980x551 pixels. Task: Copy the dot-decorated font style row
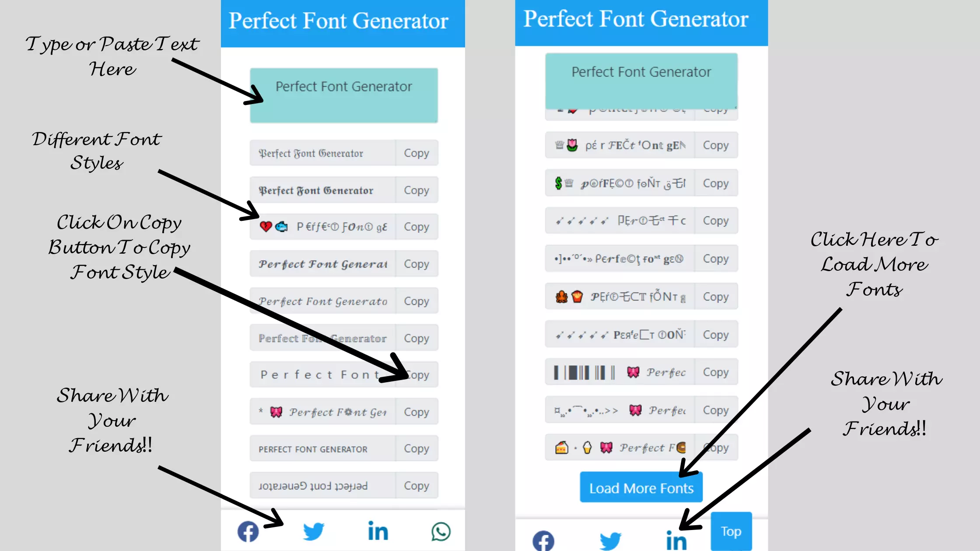pos(715,258)
